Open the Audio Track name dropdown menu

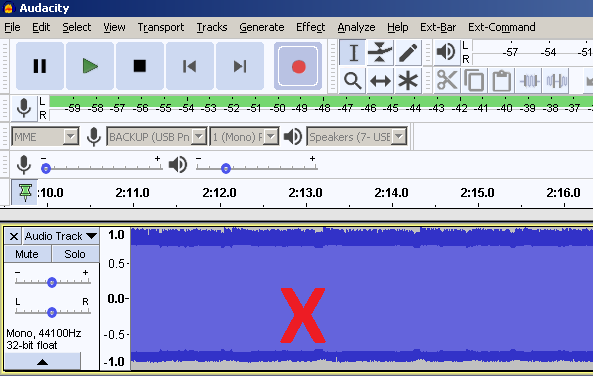coord(61,236)
